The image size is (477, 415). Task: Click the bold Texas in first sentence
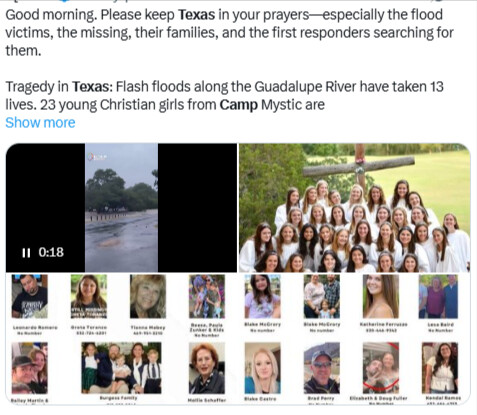(x=196, y=15)
